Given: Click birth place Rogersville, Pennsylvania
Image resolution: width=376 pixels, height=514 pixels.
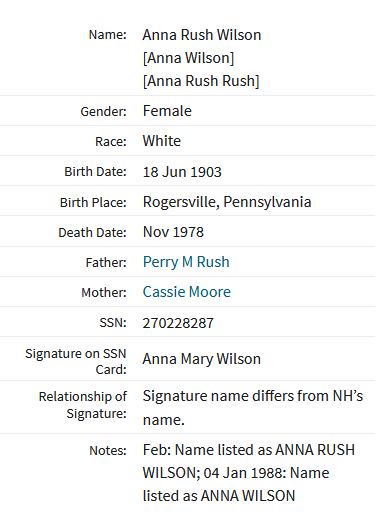Looking at the screenshot, I should pos(227,202).
